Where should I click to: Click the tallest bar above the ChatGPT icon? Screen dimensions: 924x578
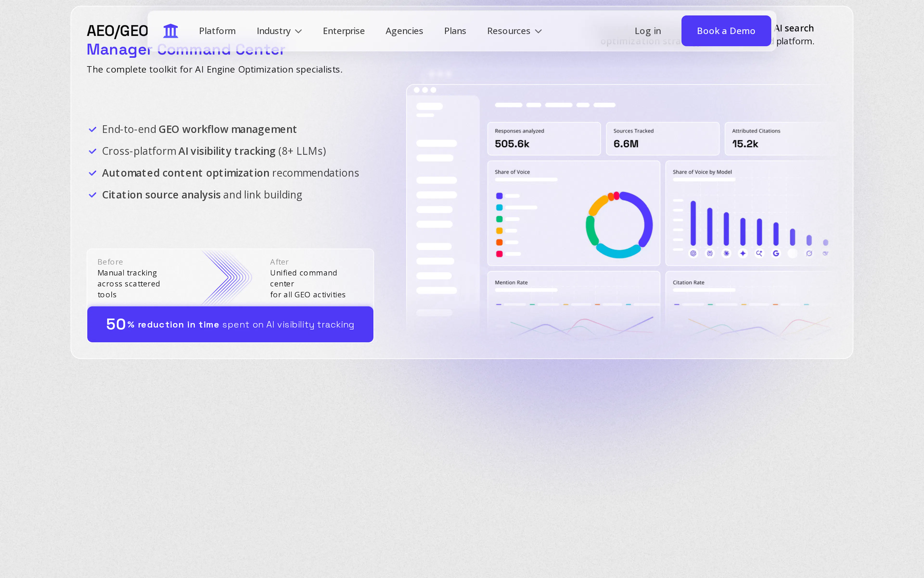click(x=693, y=223)
